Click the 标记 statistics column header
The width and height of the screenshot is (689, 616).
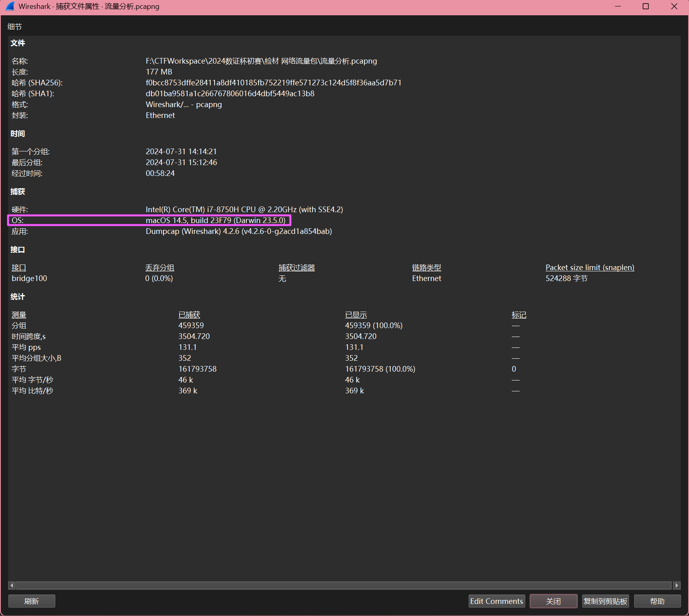tap(519, 315)
